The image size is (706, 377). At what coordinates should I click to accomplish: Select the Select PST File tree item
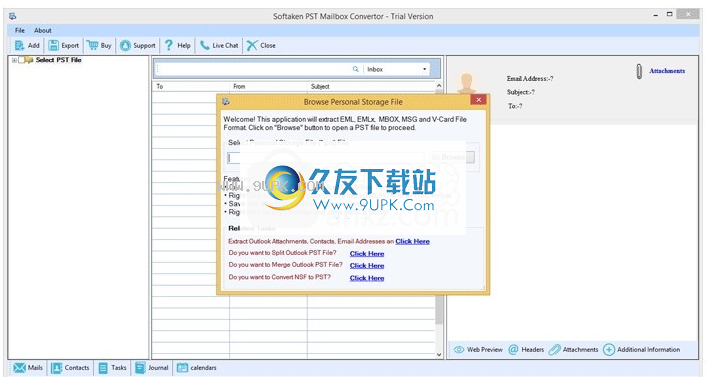tap(59, 60)
